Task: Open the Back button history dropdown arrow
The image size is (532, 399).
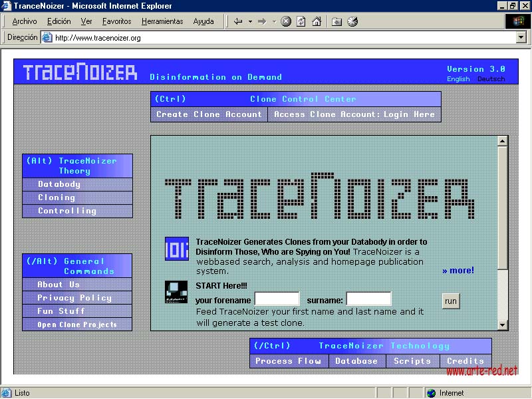Action: [250, 21]
